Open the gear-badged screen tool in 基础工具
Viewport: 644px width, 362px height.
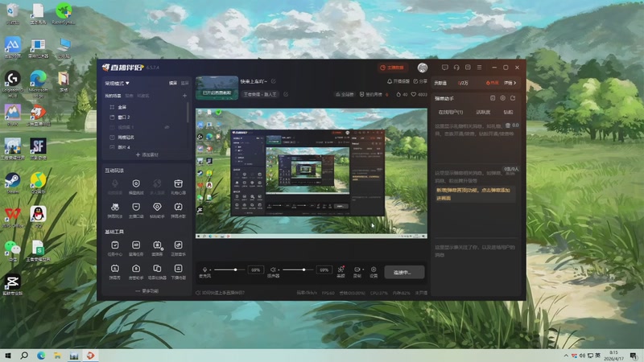[157, 248]
